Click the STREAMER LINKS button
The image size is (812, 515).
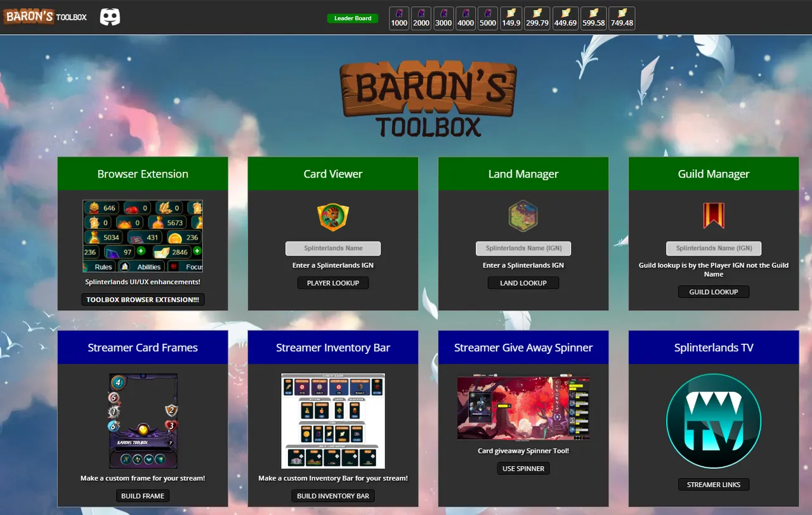tap(714, 485)
